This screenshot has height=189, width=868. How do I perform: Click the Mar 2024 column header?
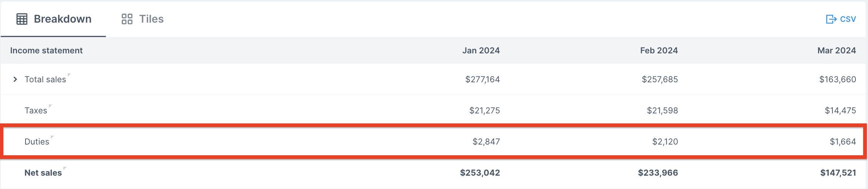pos(837,50)
